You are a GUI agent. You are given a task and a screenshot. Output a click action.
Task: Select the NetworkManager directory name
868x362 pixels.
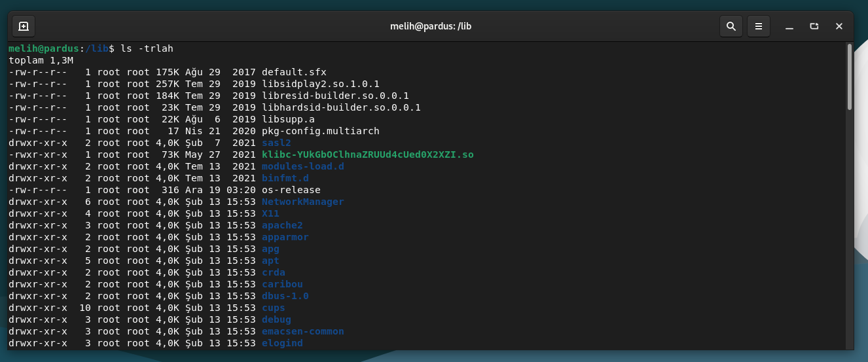point(302,202)
